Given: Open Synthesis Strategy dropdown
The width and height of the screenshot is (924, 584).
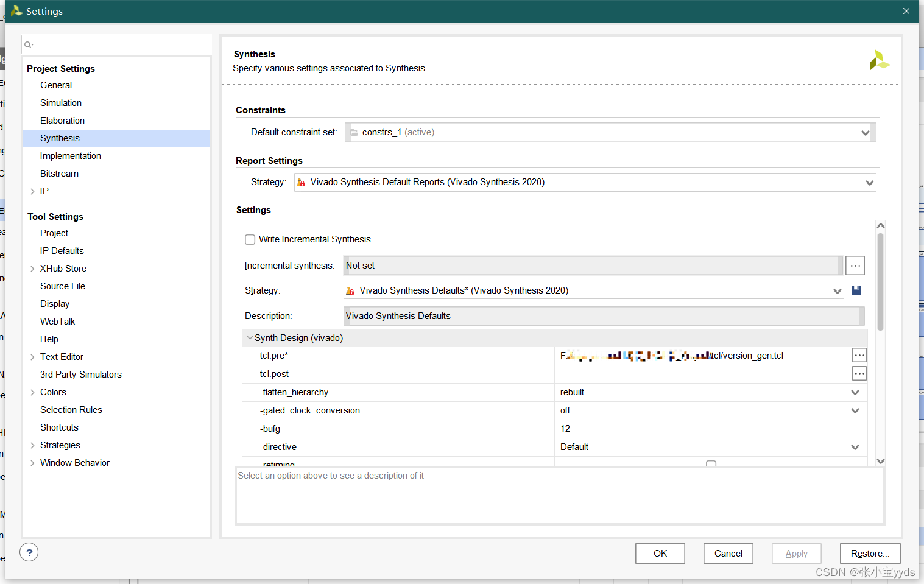Looking at the screenshot, I should [838, 291].
